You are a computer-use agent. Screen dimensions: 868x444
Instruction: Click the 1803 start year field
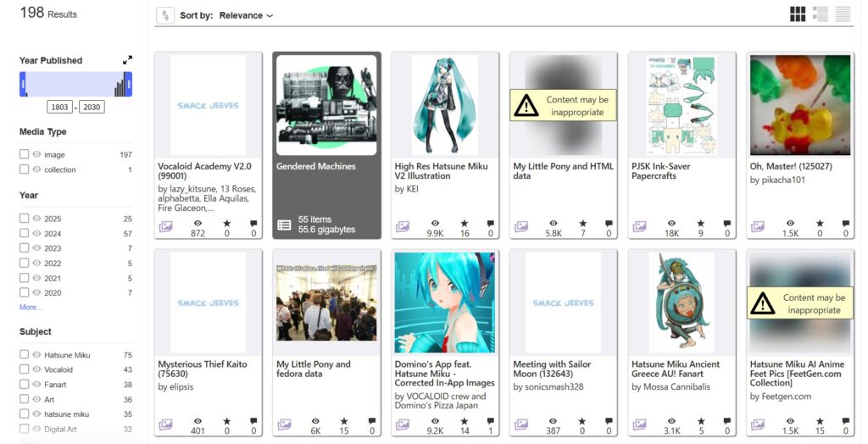coord(60,107)
